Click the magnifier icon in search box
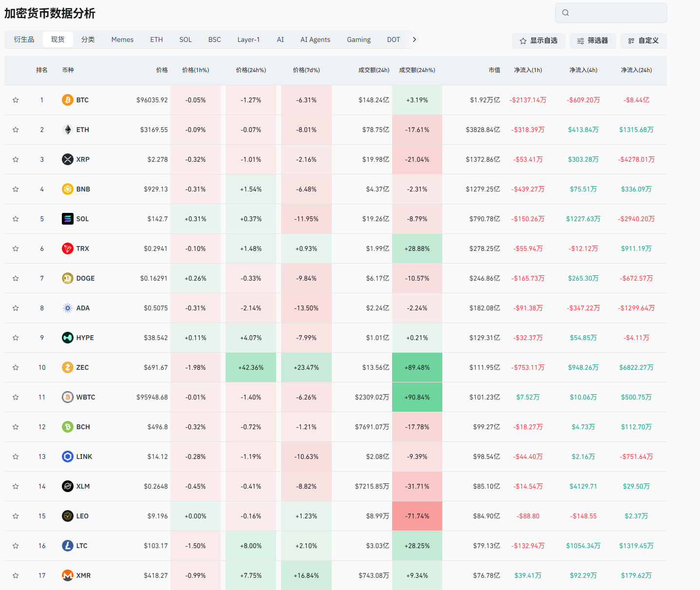The width and height of the screenshot is (700, 590). (x=566, y=13)
